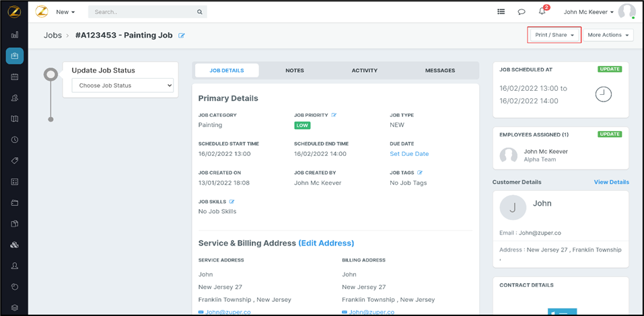Click the briefcase Jobs icon in sidebar
This screenshot has height=316, width=644.
(x=15, y=56)
